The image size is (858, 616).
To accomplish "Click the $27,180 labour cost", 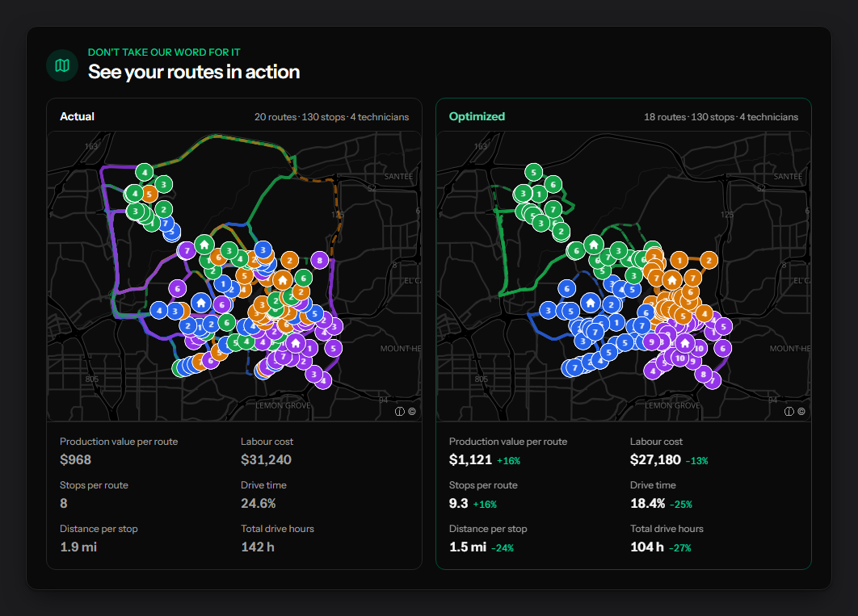I will (x=655, y=459).
